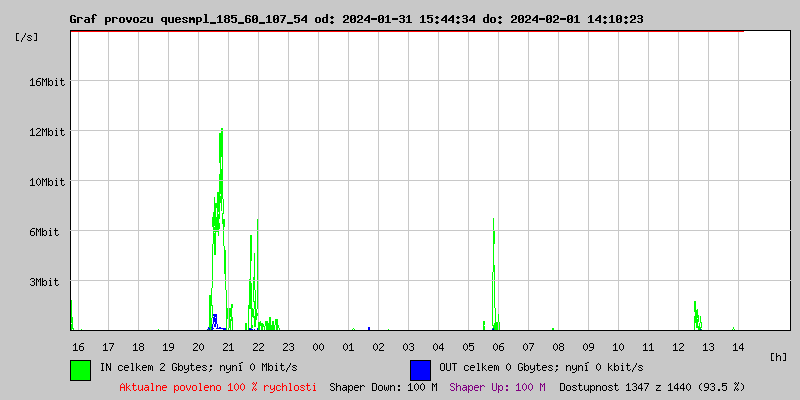Click the graph title text 'Graf provozu'
800x400 pixels.
pyautogui.click(x=110, y=19)
